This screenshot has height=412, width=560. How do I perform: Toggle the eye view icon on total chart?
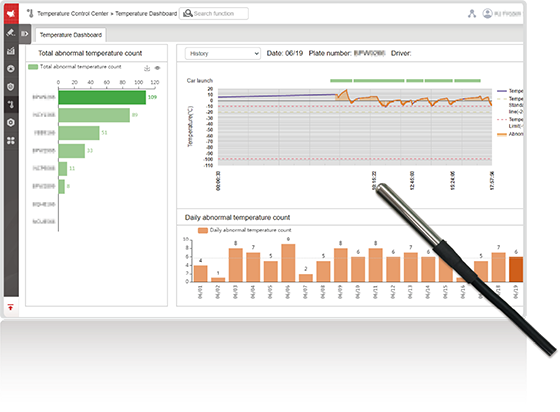click(x=157, y=68)
